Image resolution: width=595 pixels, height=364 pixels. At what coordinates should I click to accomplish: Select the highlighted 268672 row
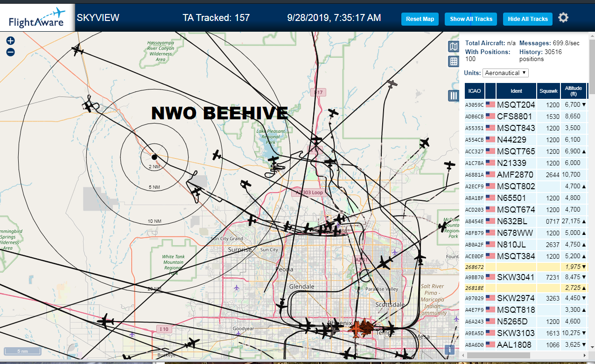pyautogui.click(x=526, y=267)
